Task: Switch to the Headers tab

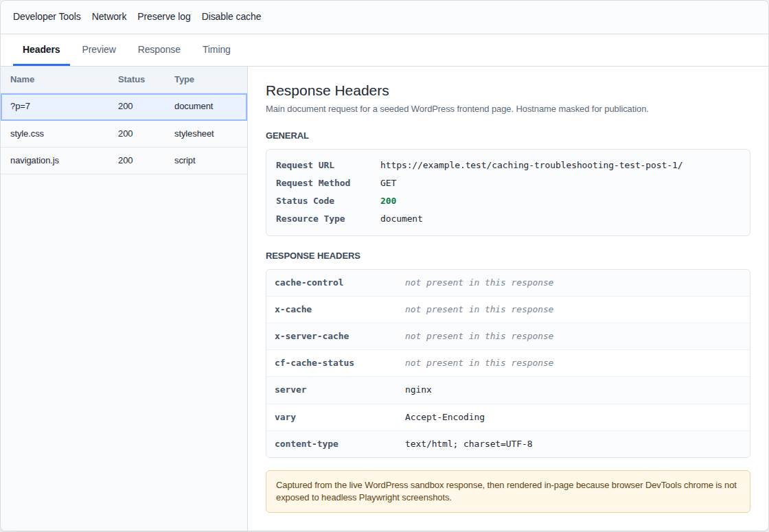Action: point(41,49)
